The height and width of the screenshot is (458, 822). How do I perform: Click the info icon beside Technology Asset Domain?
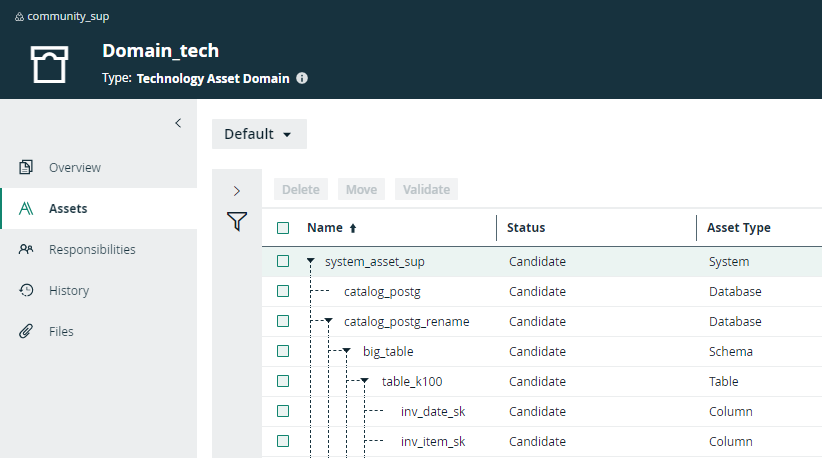[302, 78]
